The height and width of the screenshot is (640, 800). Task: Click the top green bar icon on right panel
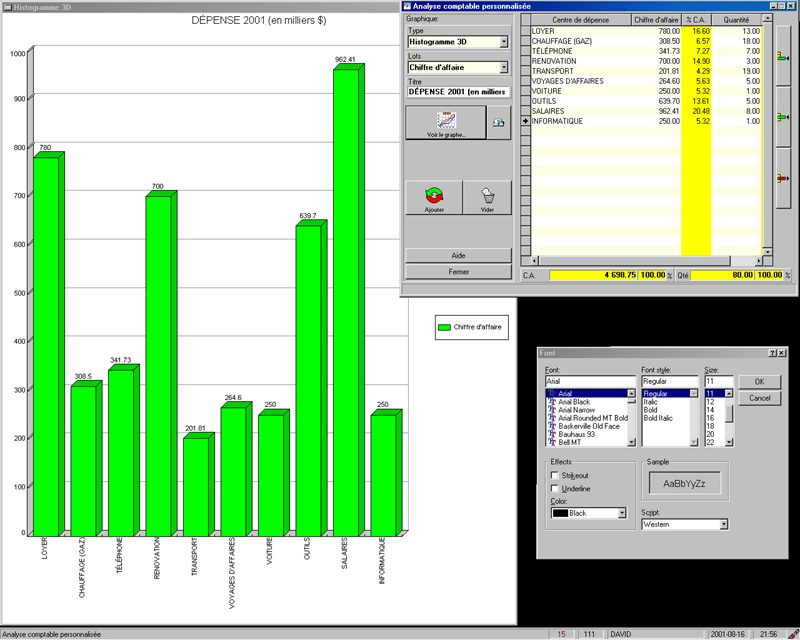pos(783,59)
